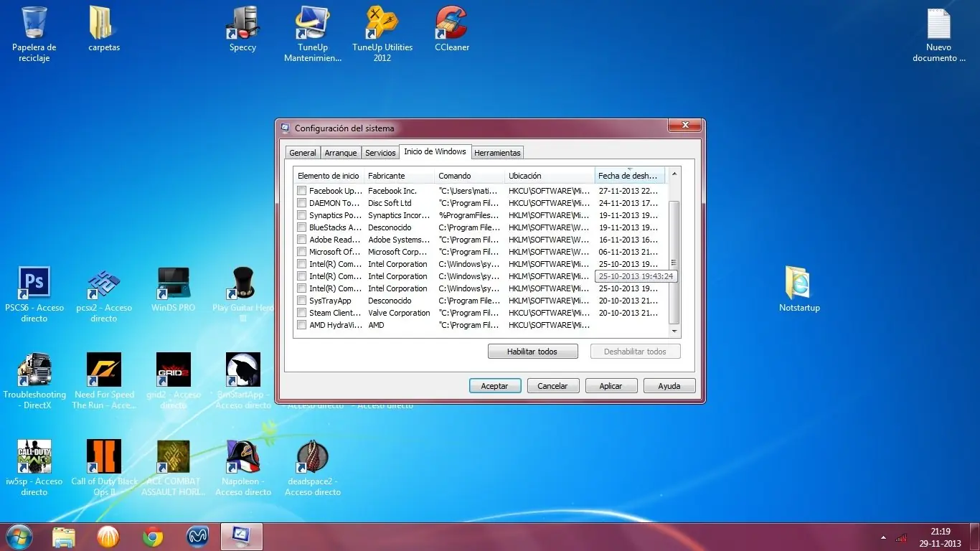Launch Google Chrome from the taskbar
This screenshot has height=551, width=980.
click(153, 537)
